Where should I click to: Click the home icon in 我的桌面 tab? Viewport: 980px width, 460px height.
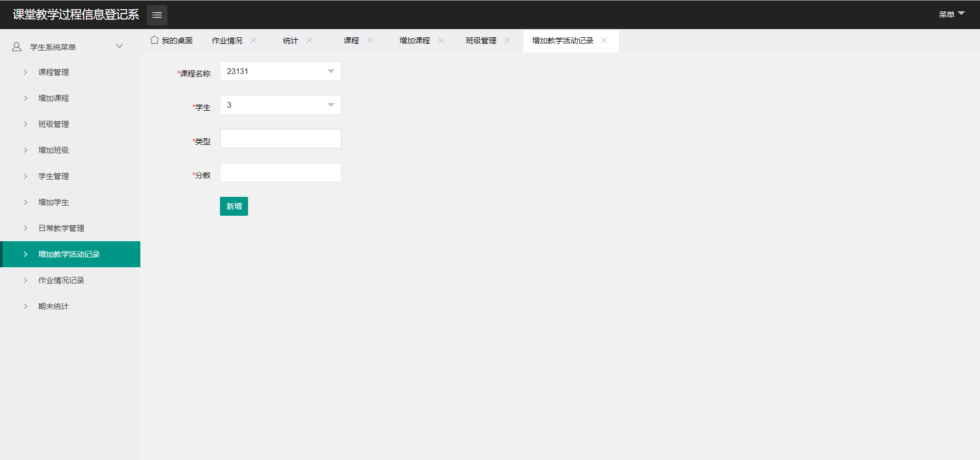coord(155,40)
